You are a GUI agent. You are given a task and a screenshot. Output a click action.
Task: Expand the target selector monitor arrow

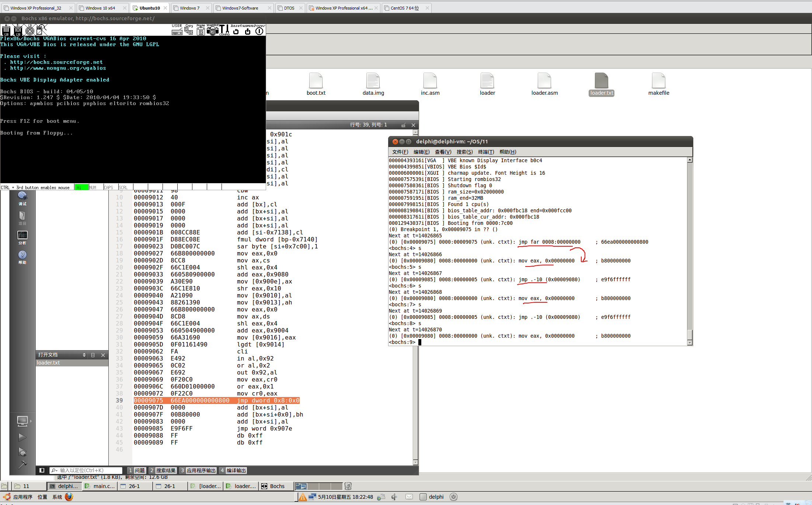(x=31, y=421)
